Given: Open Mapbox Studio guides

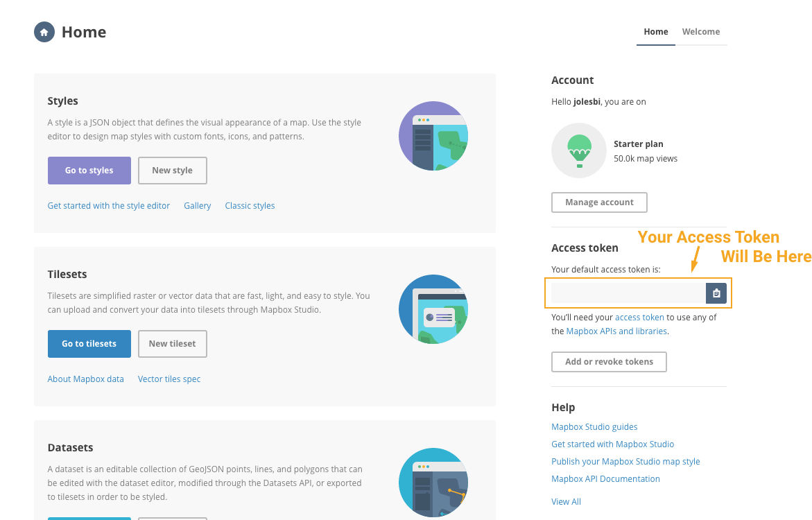Looking at the screenshot, I should pos(594,426).
